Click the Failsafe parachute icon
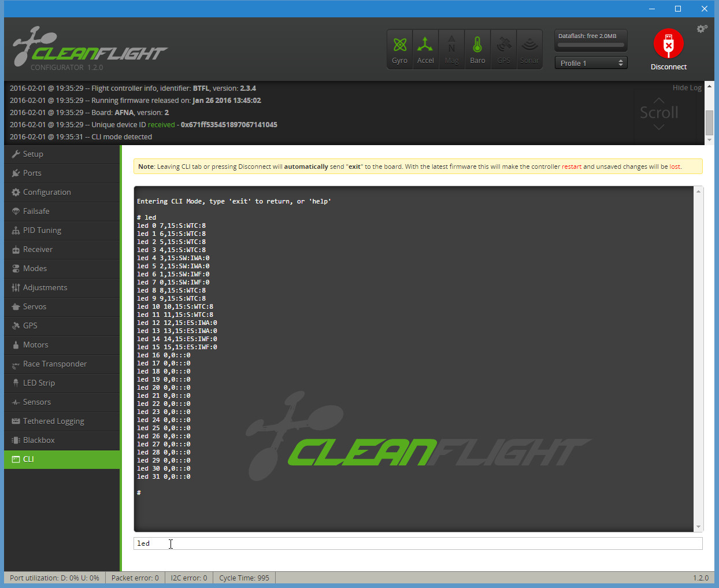Image resolution: width=719 pixels, height=588 pixels. (16, 212)
